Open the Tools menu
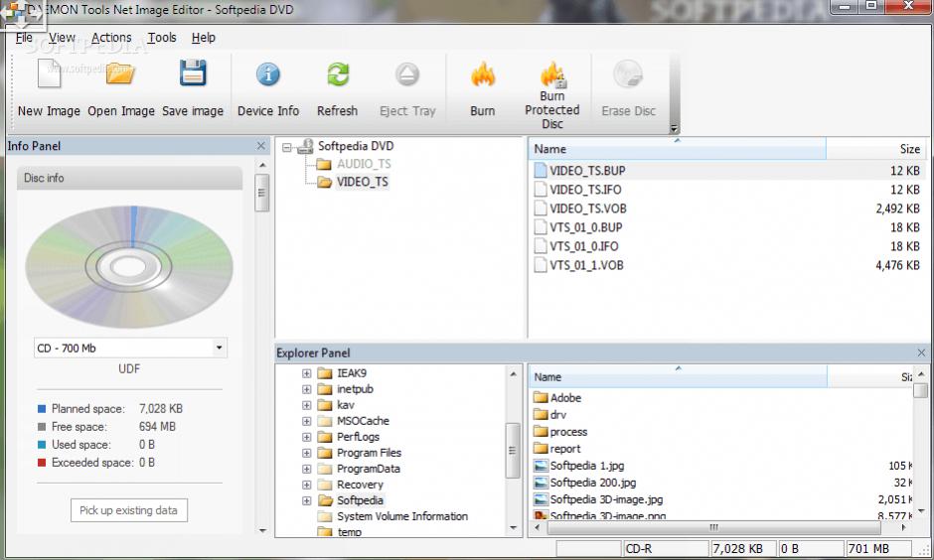 (162, 38)
